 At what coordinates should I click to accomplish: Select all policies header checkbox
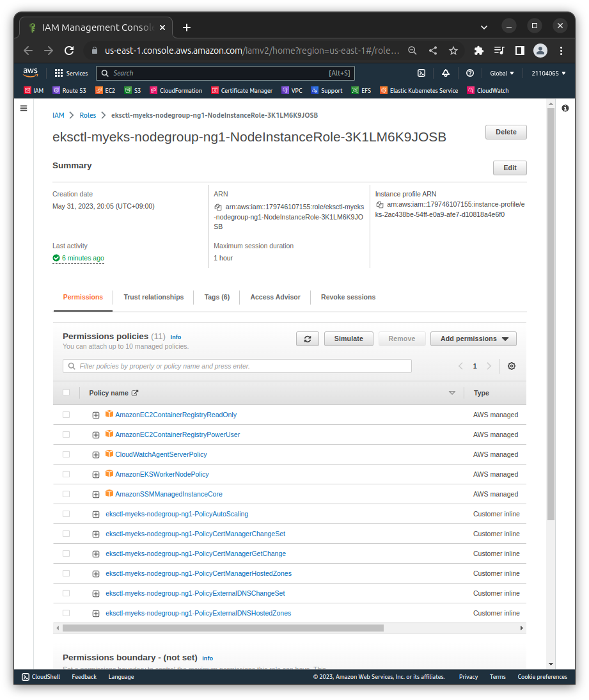(67, 392)
